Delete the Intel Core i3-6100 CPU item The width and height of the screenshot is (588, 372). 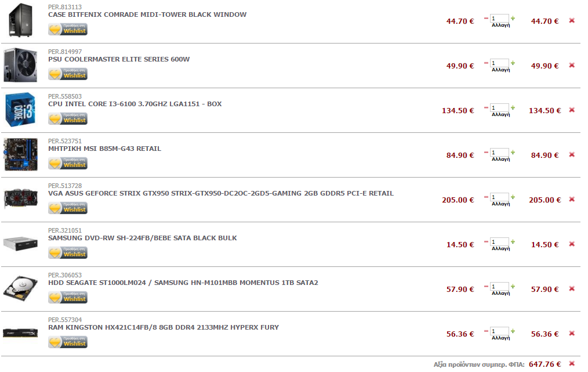[x=572, y=110]
